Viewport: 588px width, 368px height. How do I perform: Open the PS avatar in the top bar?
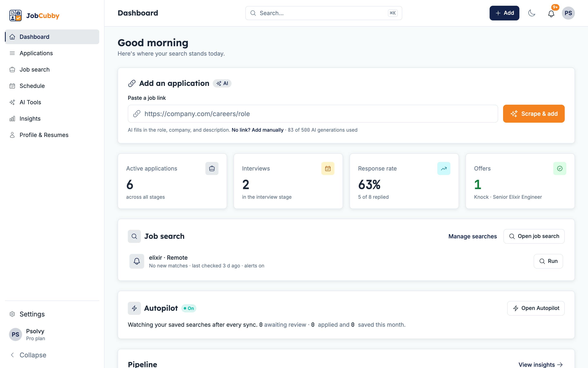[568, 13]
